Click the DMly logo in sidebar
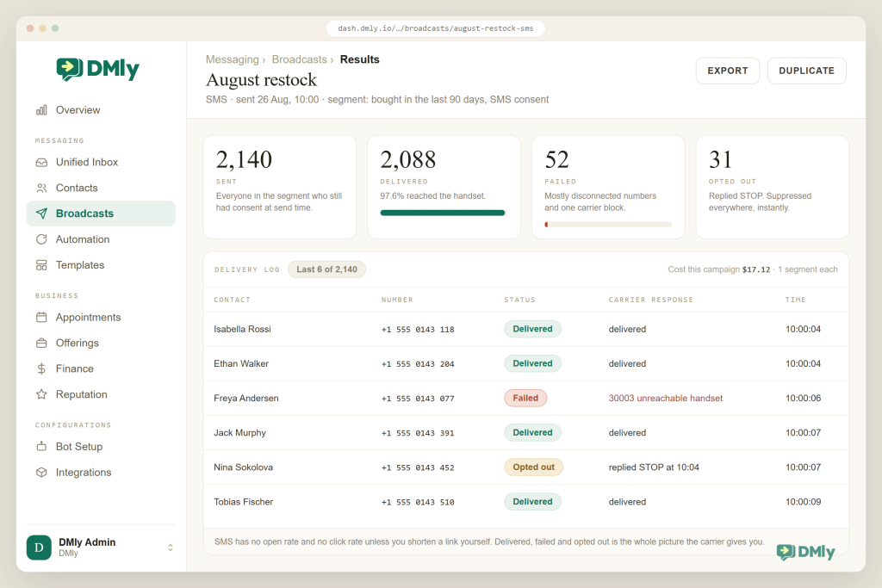The width and height of the screenshot is (882, 588). coord(98,69)
